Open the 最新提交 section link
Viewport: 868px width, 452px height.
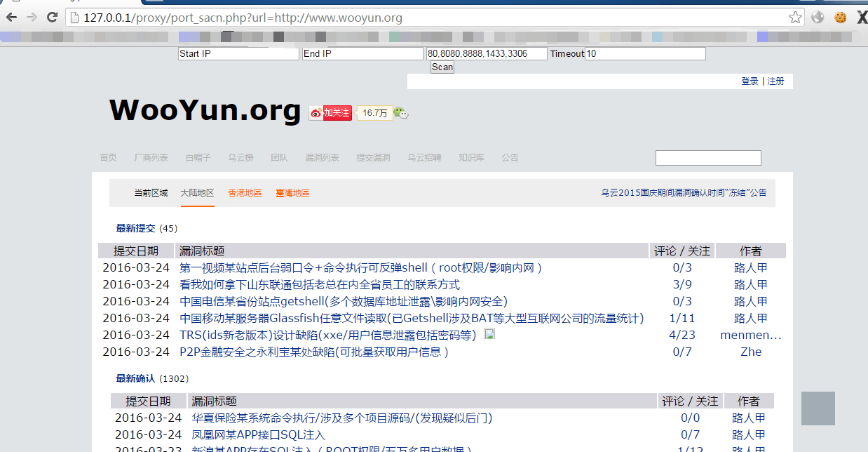click(136, 228)
